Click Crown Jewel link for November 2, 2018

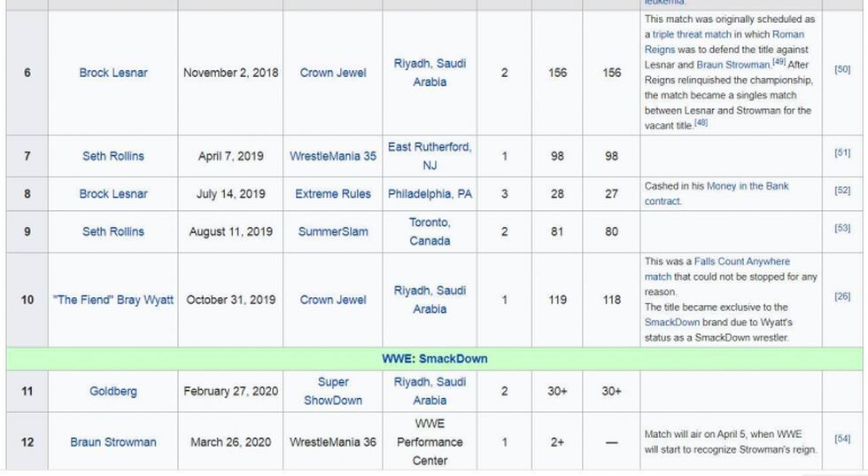(332, 73)
